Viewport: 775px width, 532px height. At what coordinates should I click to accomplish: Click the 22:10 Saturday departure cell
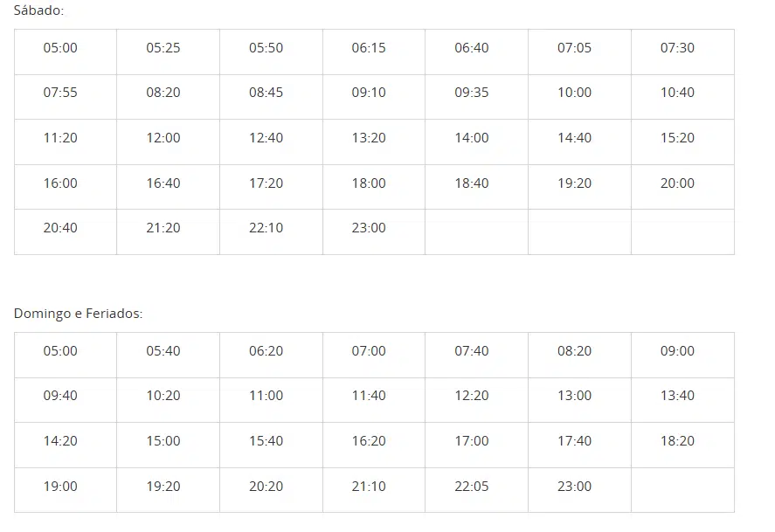click(x=266, y=228)
